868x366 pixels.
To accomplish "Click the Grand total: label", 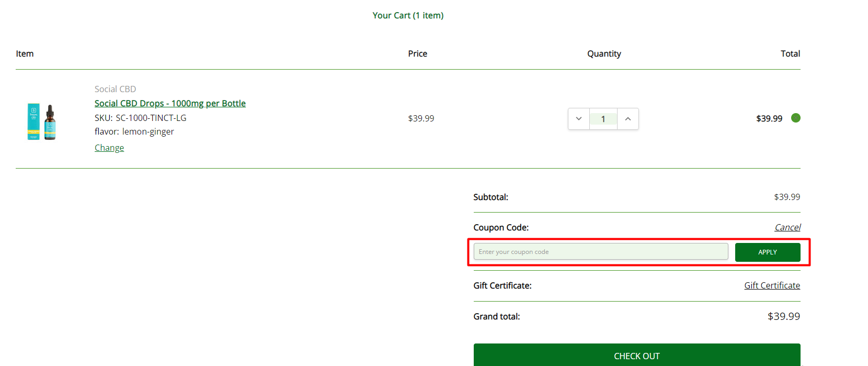I will [497, 316].
